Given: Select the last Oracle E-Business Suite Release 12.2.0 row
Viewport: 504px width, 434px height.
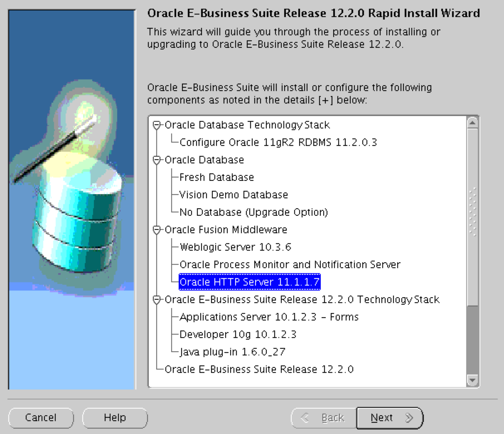Looking at the screenshot, I should click(259, 370).
